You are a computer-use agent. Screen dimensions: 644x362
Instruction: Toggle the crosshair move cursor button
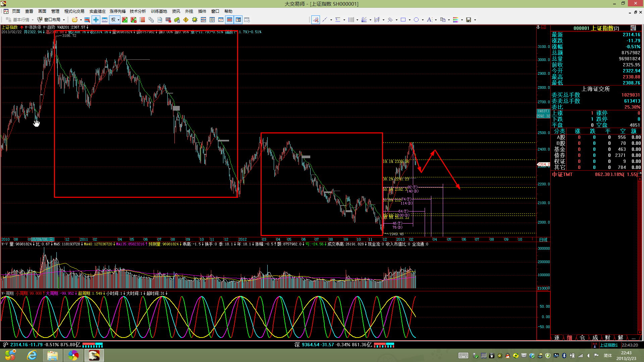click(96, 20)
